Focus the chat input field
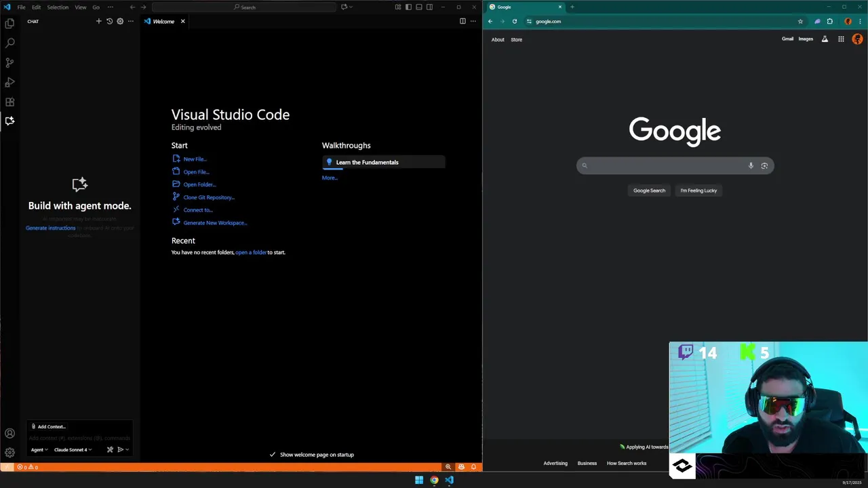 79,438
